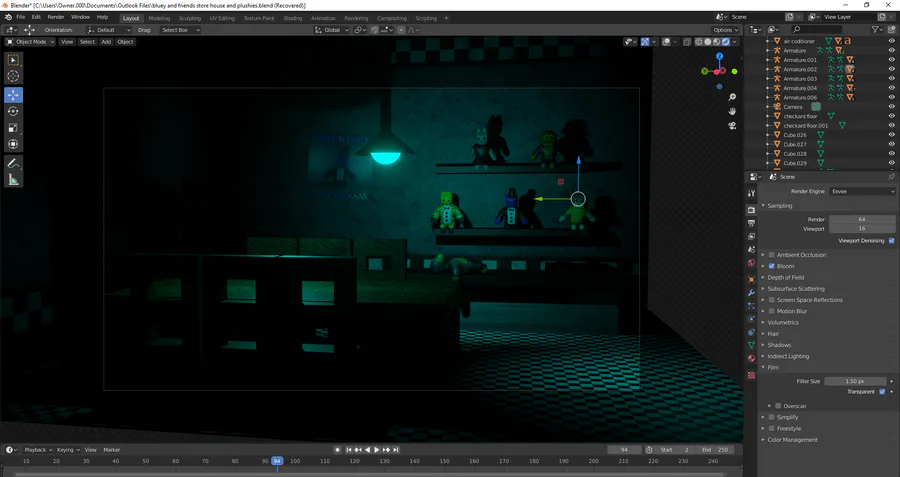The height and width of the screenshot is (477, 900).
Task: Click the auto keying record button
Action: coord(338,450)
